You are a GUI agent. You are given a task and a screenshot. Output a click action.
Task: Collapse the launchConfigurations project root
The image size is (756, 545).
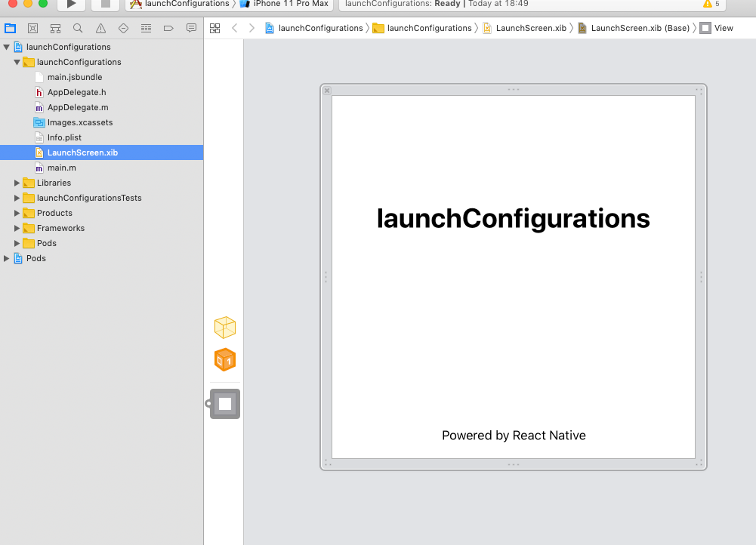6,48
